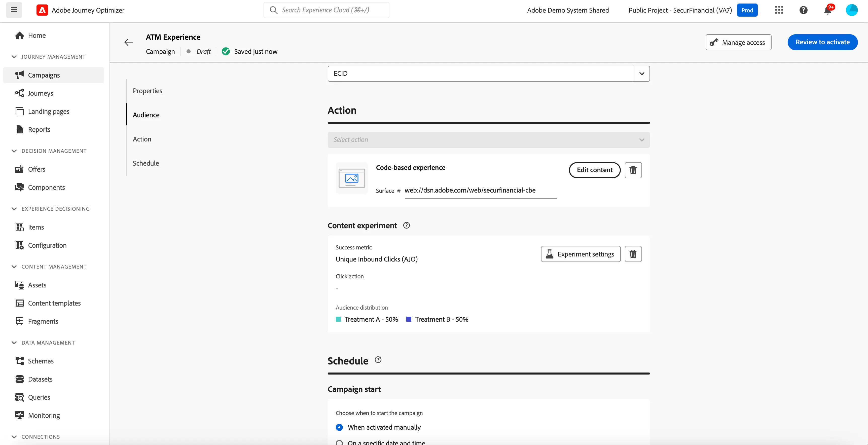Open the ECID namespace dropdown
Viewport: 868px width, 445px height.
642,74
